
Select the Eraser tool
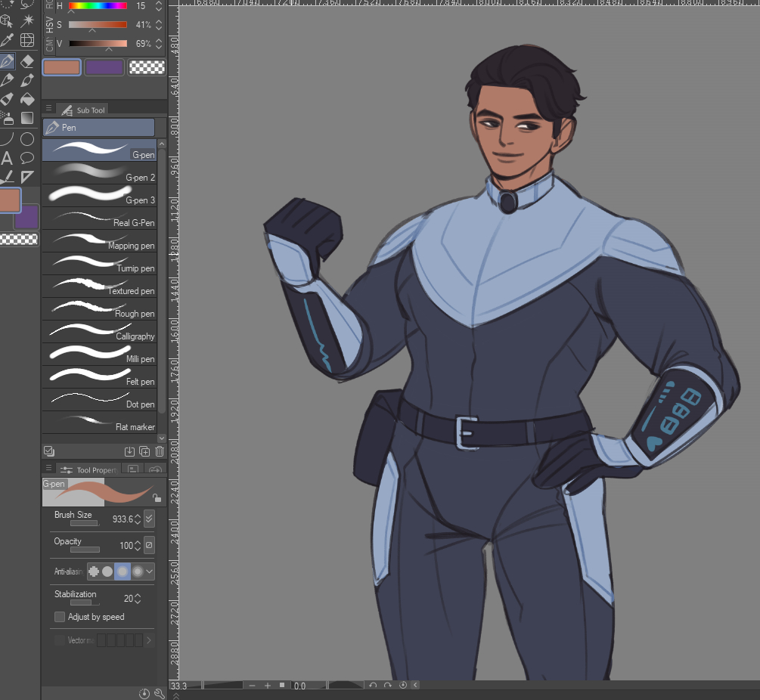coord(27,61)
